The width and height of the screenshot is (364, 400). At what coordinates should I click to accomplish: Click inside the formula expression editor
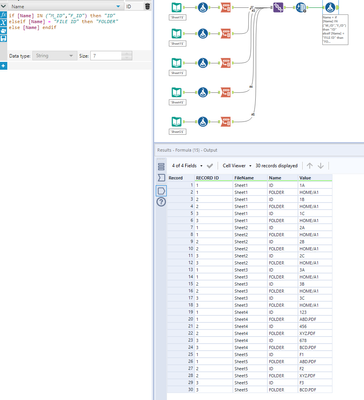(x=79, y=30)
